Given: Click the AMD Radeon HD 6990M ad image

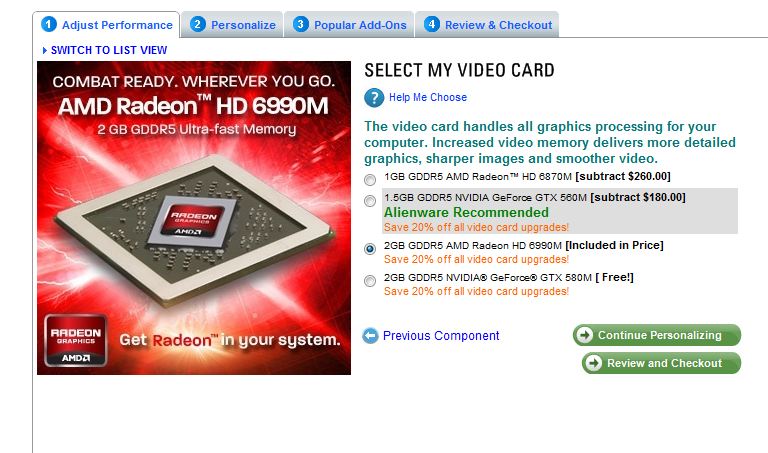Looking at the screenshot, I should [x=194, y=218].
